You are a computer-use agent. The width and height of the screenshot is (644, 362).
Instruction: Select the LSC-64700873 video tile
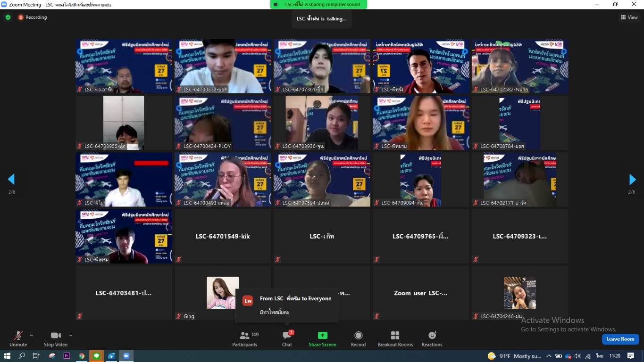tap(223, 66)
